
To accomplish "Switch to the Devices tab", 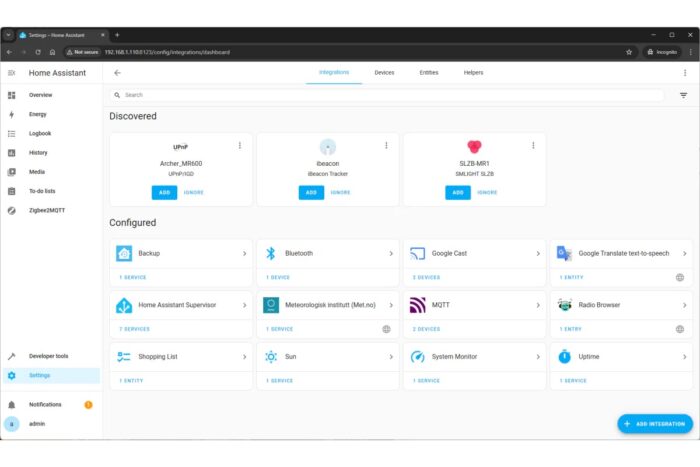I will [x=384, y=73].
